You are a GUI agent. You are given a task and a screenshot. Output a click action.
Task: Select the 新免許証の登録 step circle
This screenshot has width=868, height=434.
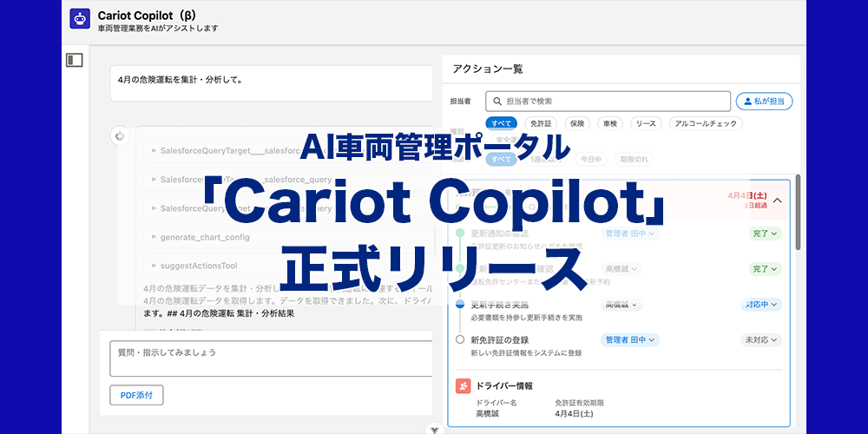point(460,339)
